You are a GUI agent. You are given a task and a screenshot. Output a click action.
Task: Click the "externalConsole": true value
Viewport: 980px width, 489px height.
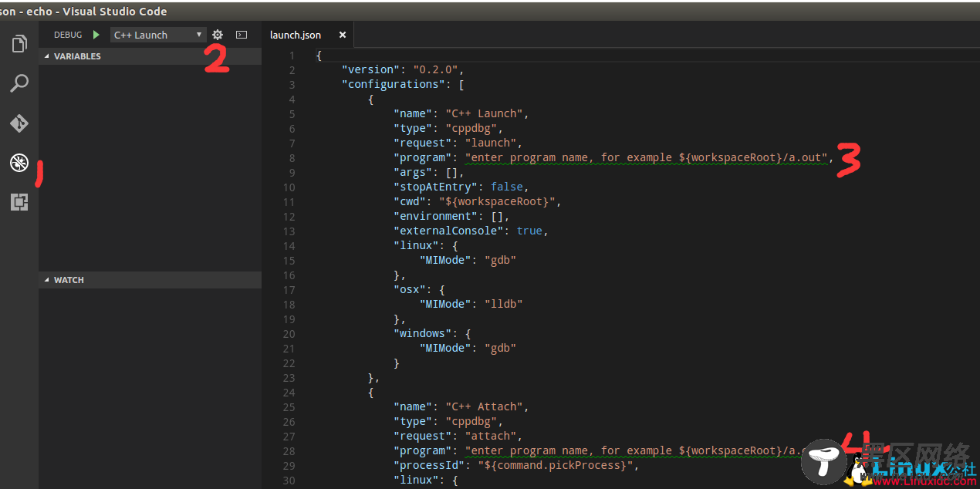[529, 231]
